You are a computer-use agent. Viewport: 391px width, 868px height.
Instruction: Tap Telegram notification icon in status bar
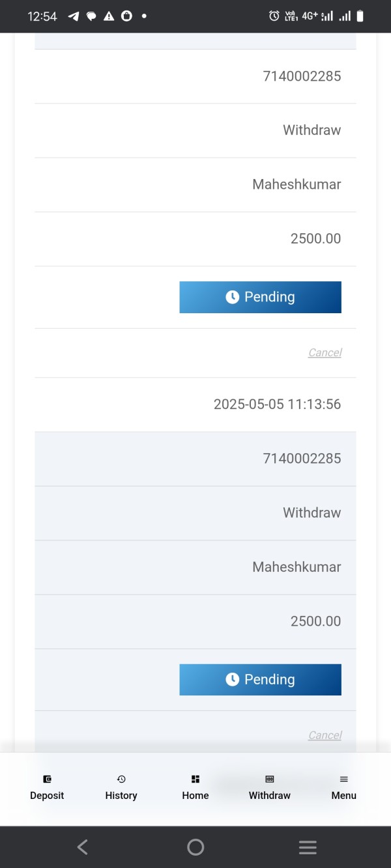click(x=74, y=16)
